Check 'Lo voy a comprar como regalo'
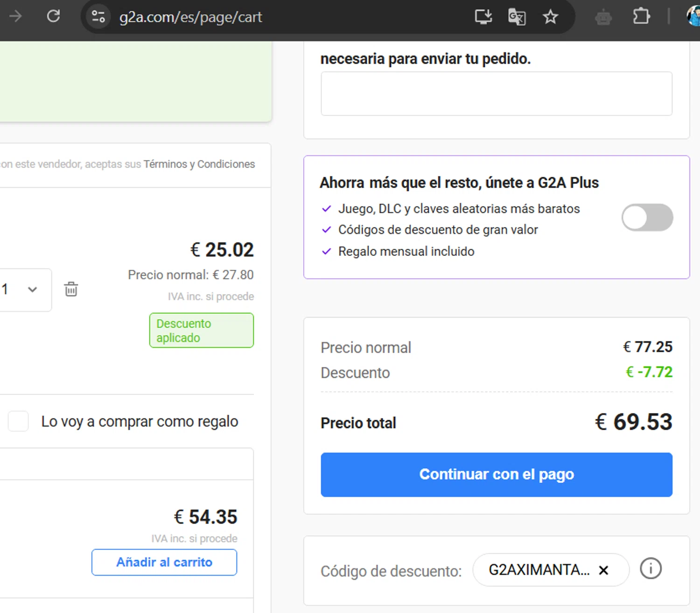This screenshot has height=613, width=700. 19,421
